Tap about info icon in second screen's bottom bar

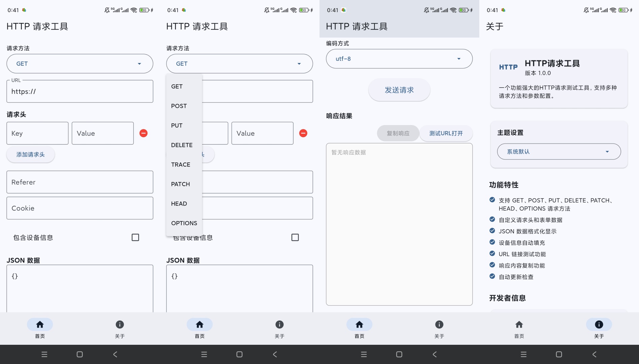tap(279, 325)
